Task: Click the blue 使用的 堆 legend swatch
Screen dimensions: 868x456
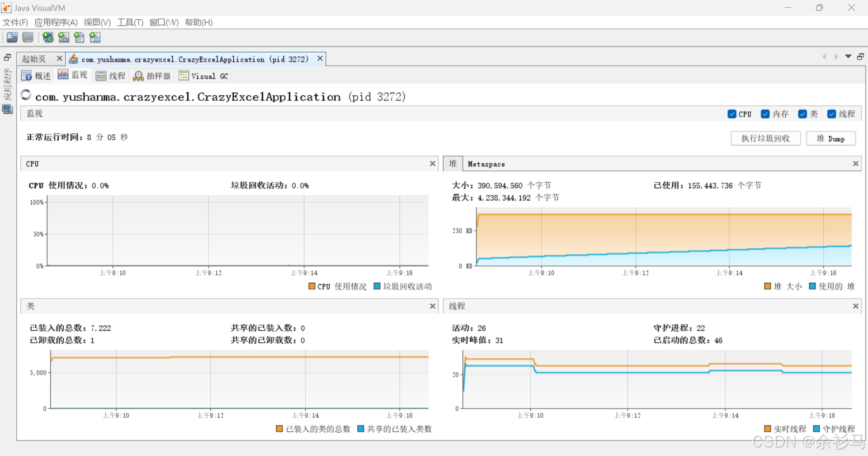Action: (x=812, y=286)
